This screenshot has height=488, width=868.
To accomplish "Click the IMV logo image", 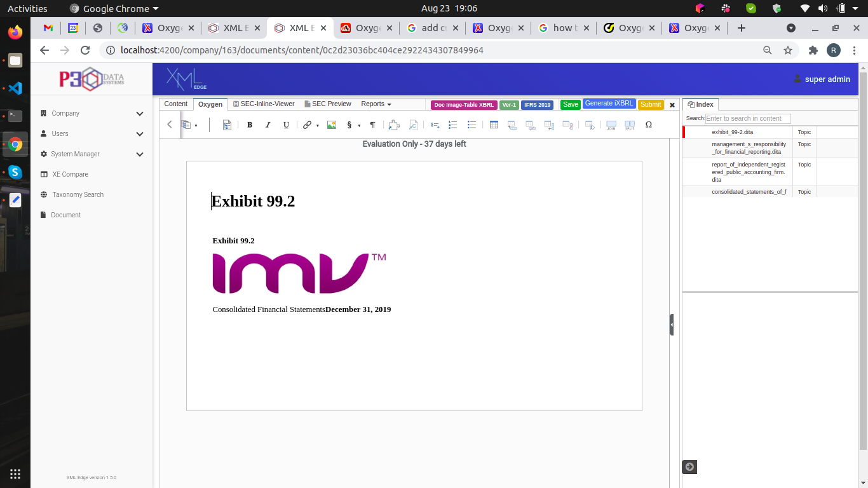I will (x=299, y=273).
